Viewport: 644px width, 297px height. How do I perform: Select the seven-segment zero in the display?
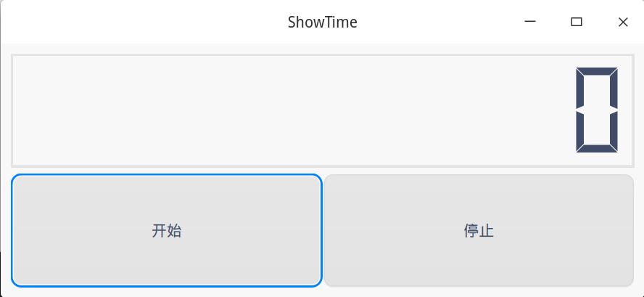597,110
